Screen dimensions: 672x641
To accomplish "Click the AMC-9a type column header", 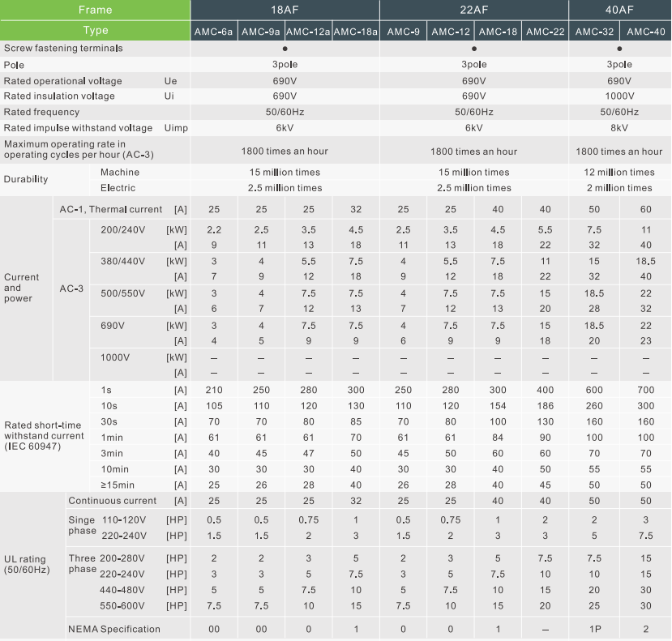I will coord(261,32).
